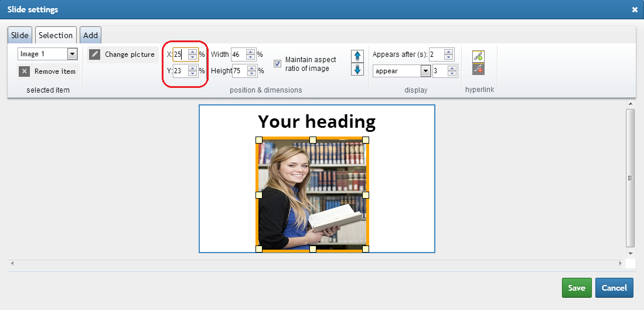This screenshot has width=644, height=310.
Task: Increase the X position value
Action: coord(192,52)
